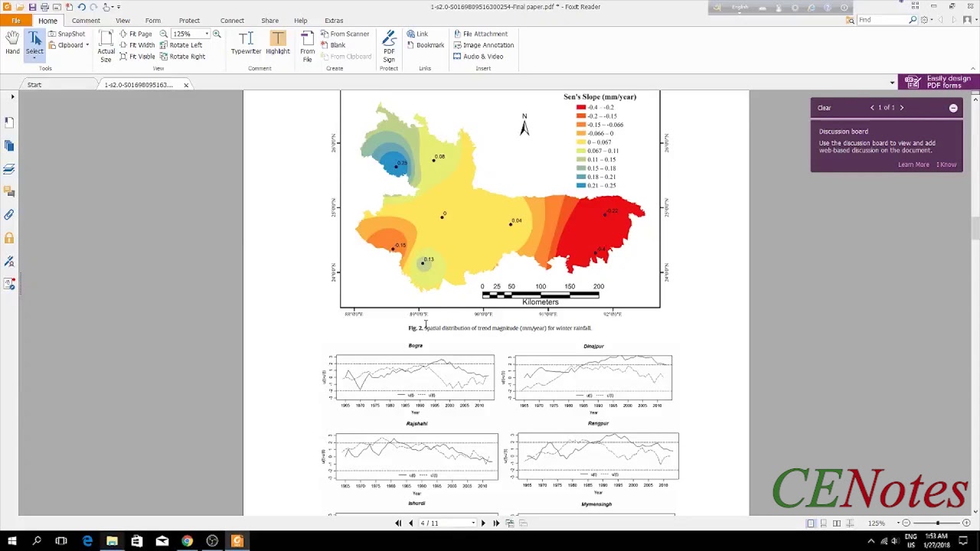
Task: Create a Blank PDF
Action: pos(333,45)
